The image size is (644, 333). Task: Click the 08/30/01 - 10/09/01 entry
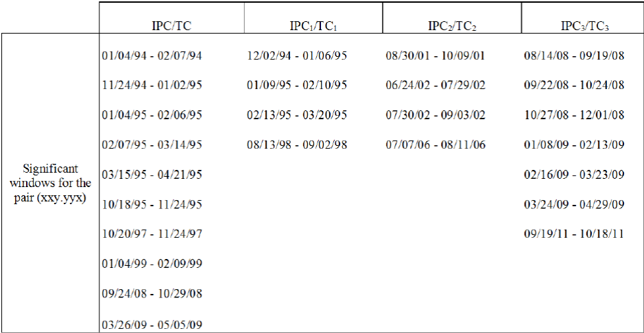[435, 56]
